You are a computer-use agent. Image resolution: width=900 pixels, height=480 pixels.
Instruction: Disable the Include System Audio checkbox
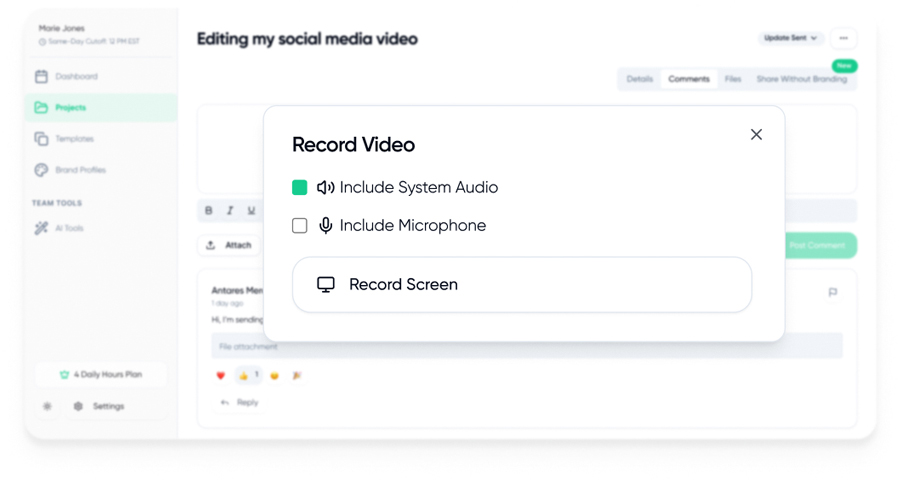click(300, 187)
